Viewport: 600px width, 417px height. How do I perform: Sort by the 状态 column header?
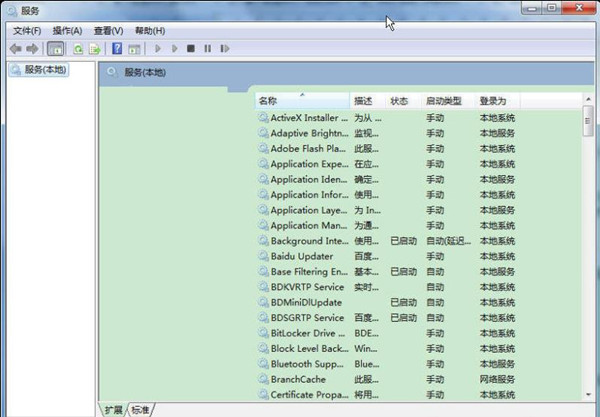tap(399, 101)
